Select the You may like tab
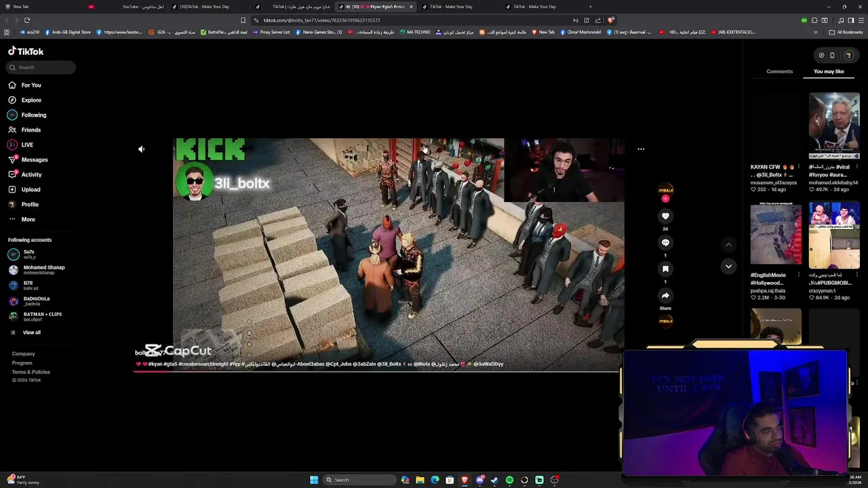868x488 pixels. [829, 71]
